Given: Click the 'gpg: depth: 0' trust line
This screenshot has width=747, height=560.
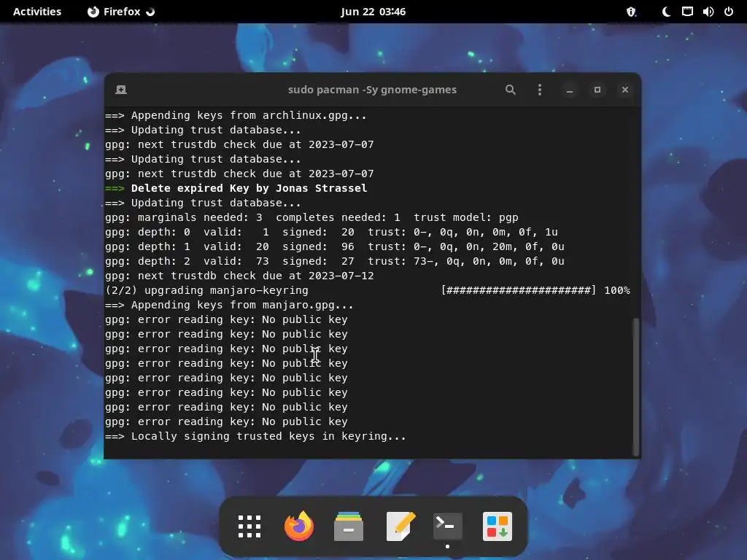Looking at the screenshot, I should (332, 232).
